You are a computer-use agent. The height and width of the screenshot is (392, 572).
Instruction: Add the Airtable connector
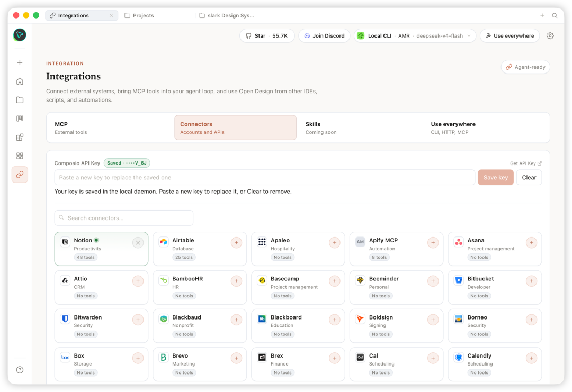click(236, 243)
